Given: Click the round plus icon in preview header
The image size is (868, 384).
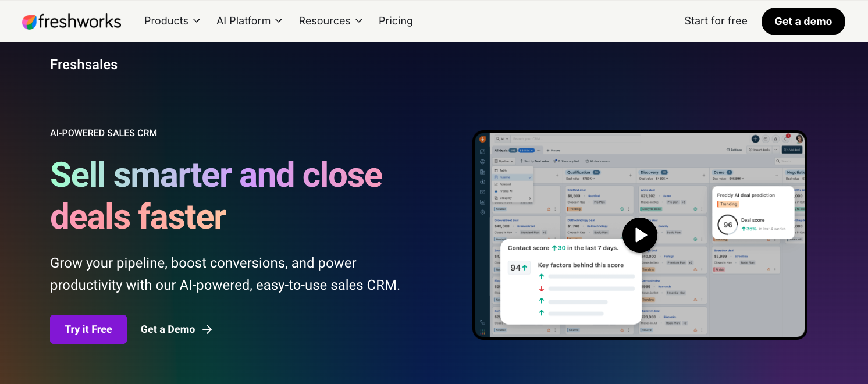Looking at the screenshot, I should pyautogui.click(x=755, y=139).
